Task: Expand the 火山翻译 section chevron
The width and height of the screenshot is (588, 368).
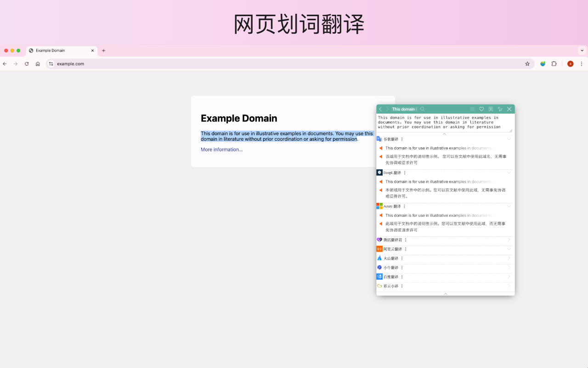Action: click(x=509, y=258)
